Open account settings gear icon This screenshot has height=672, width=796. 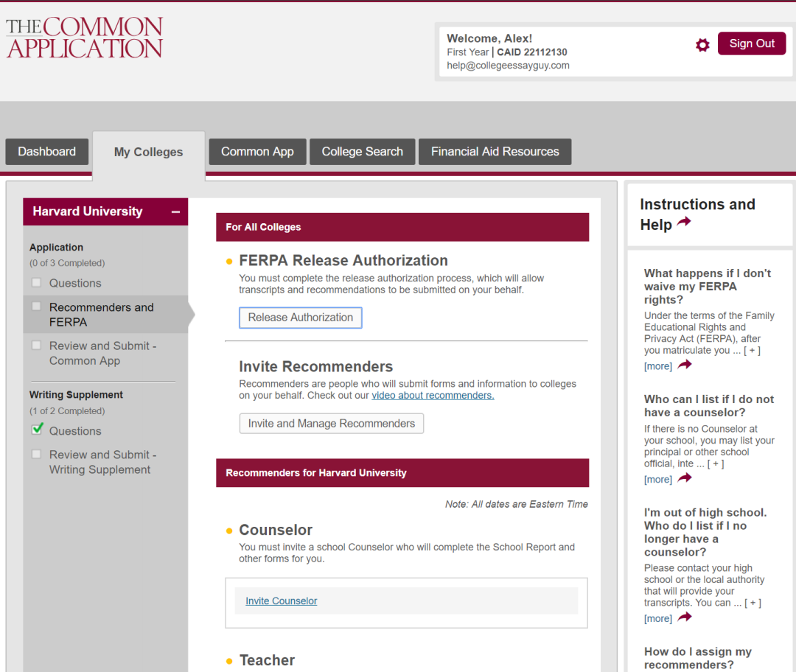[x=702, y=45]
